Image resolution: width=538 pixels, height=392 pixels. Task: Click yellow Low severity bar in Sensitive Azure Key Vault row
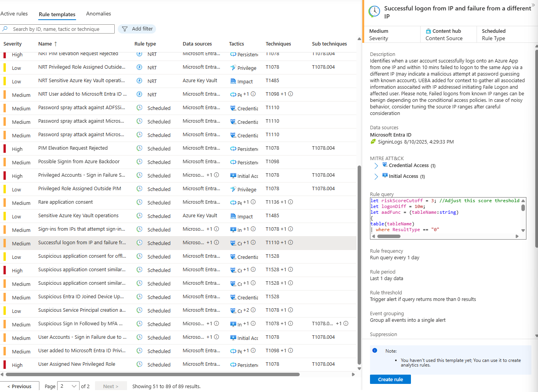click(x=5, y=216)
